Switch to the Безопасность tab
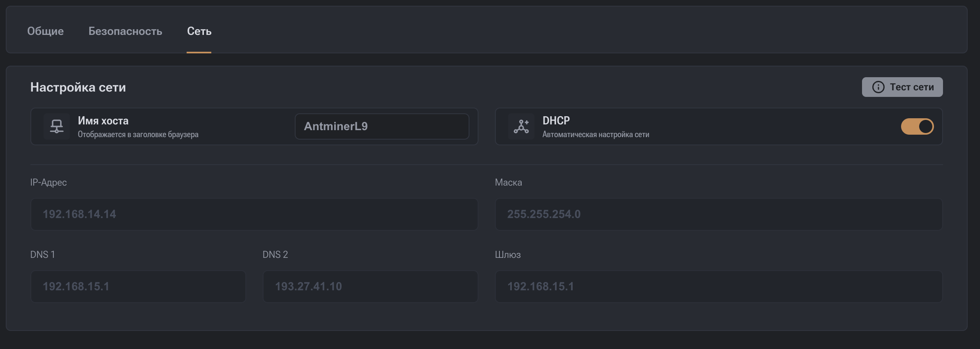The image size is (980, 349). point(125,31)
